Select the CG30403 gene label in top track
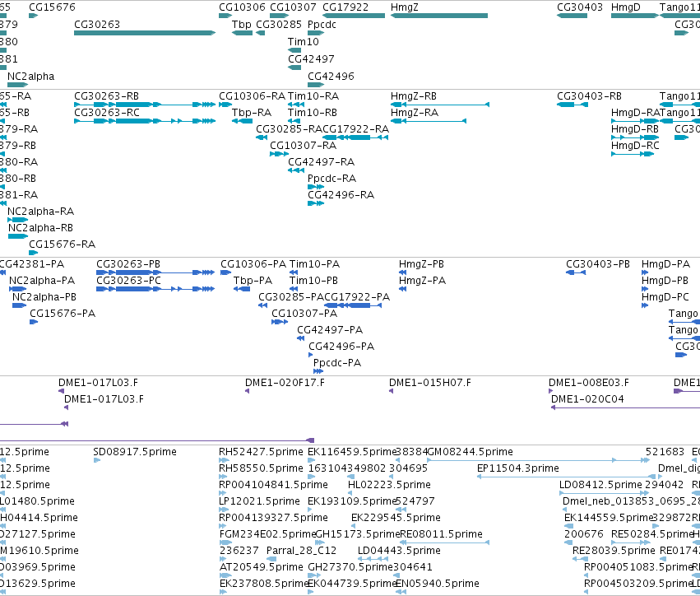Image resolution: width=700 pixels, height=596 pixels. pos(580,7)
